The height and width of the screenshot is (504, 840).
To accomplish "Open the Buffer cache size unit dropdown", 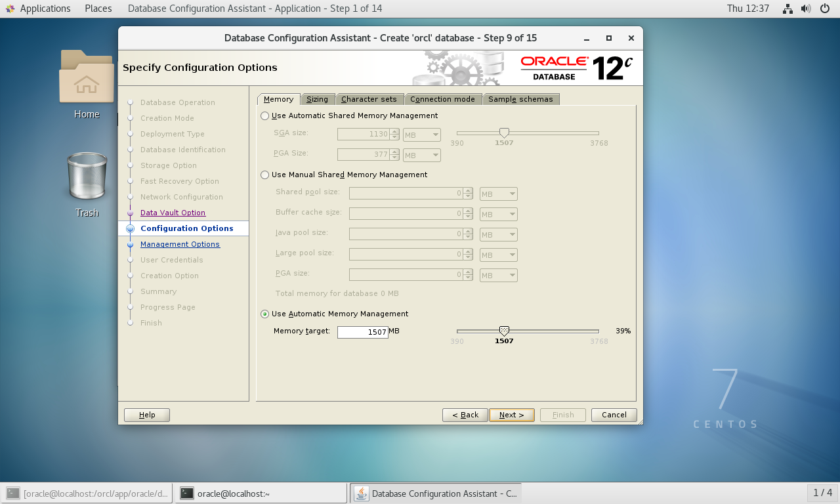I will [498, 215].
